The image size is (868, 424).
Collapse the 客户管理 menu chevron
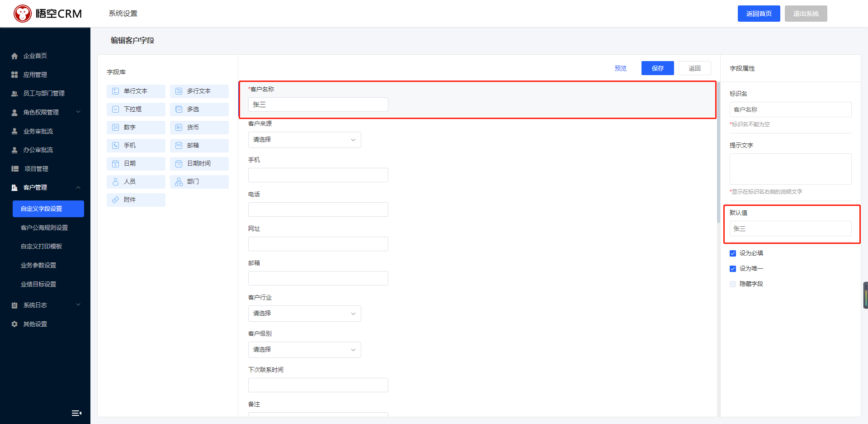click(78, 187)
